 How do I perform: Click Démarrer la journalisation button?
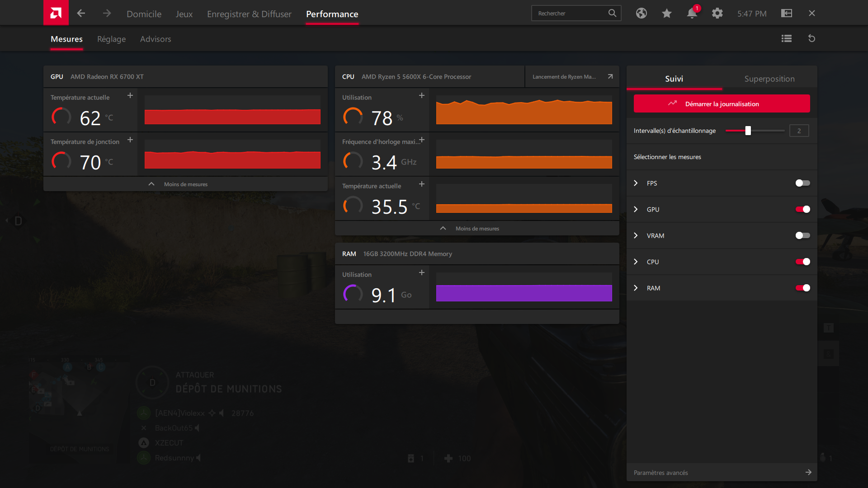click(x=722, y=103)
